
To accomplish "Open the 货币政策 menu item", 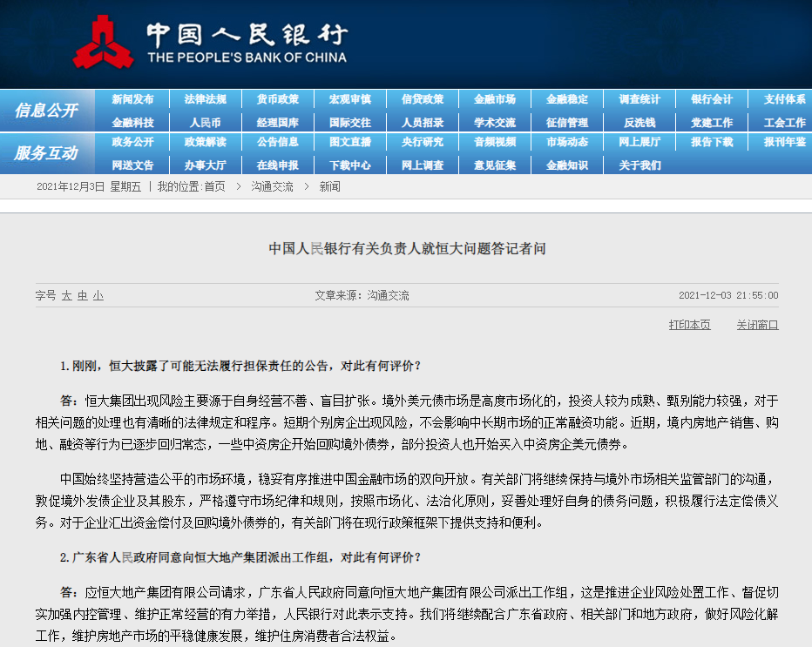I will point(278,99).
